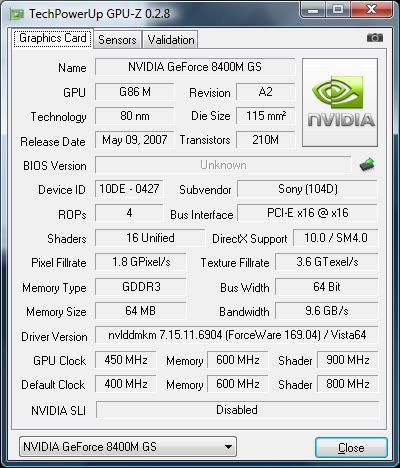This screenshot has width=400, height=468.
Task: Minimize the GPU-Z window
Action: tap(313, 10)
